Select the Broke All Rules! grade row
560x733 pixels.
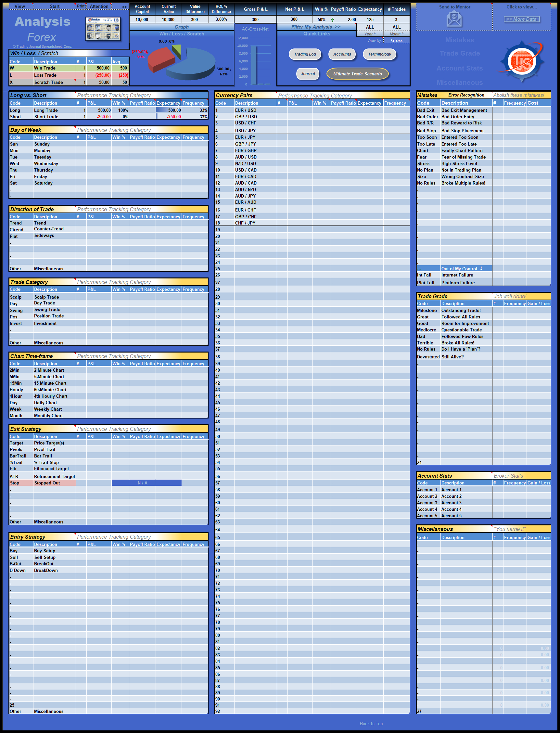point(483,343)
